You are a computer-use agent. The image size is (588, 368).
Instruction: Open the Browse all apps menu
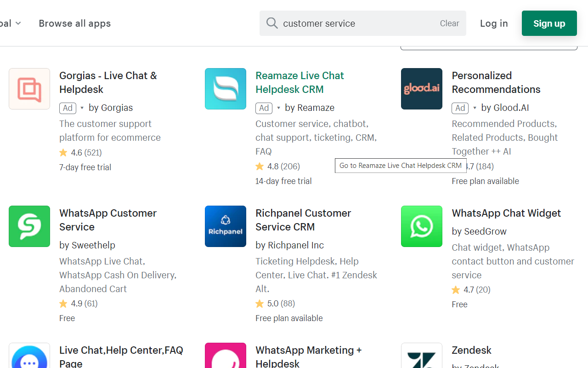(x=74, y=23)
